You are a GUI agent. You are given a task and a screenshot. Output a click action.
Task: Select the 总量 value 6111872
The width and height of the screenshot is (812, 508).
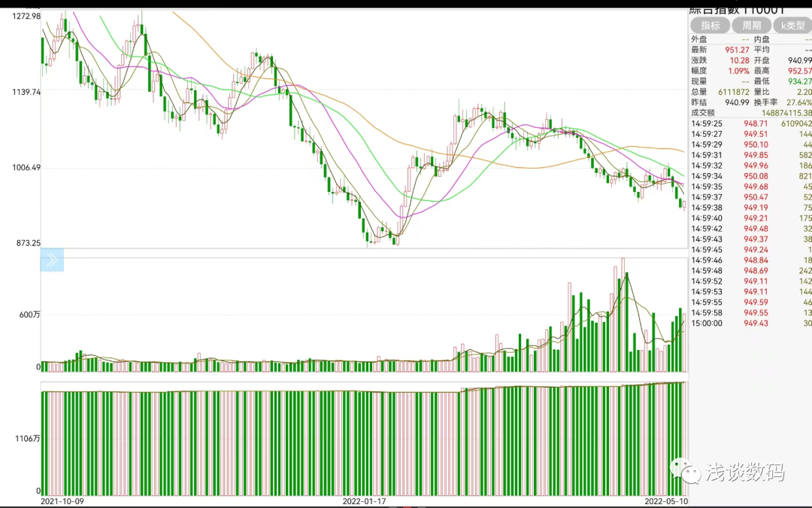[733, 92]
